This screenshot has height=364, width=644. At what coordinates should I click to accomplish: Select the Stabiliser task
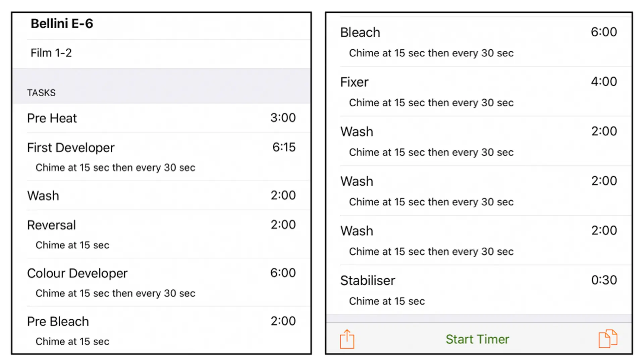tap(479, 290)
